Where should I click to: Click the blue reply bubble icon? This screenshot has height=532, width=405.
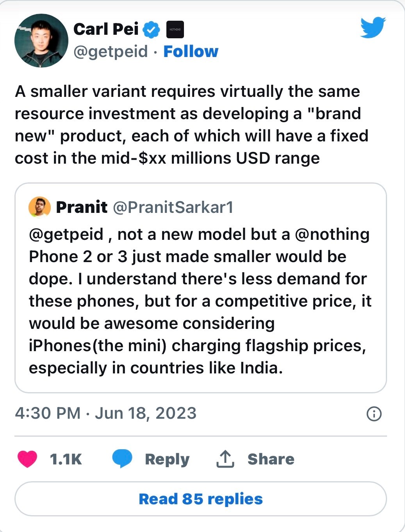coord(122,459)
